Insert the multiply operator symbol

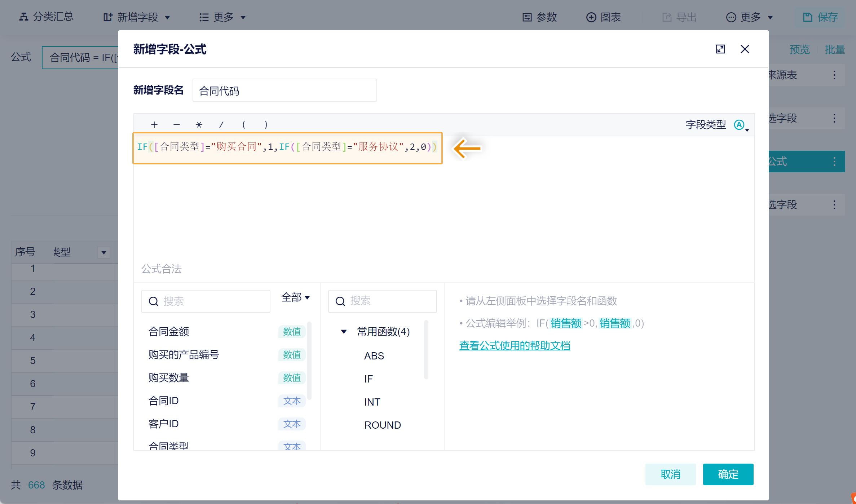[x=199, y=125]
